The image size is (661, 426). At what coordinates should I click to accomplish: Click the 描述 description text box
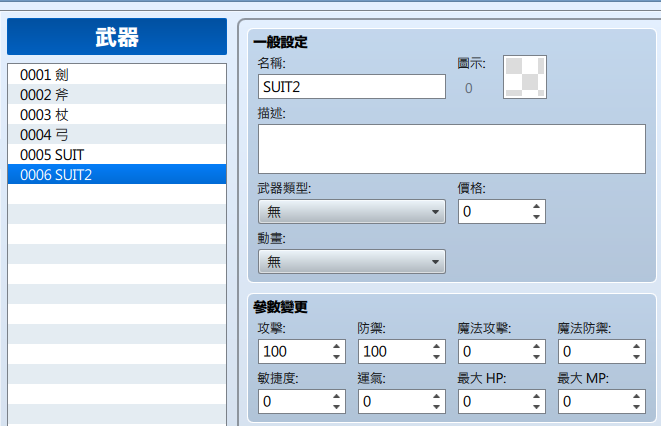pyautogui.click(x=451, y=149)
